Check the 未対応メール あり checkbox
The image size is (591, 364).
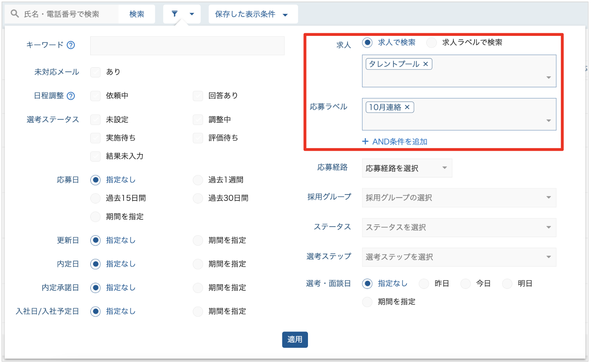click(x=96, y=72)
